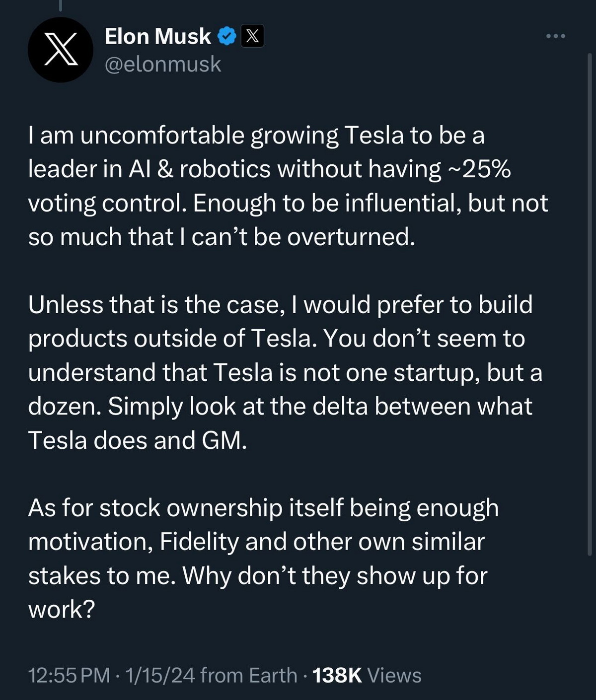This screenshot has width=596, height=700.
Task: Open the X logo profile avatar
Action: pos(61,50)
